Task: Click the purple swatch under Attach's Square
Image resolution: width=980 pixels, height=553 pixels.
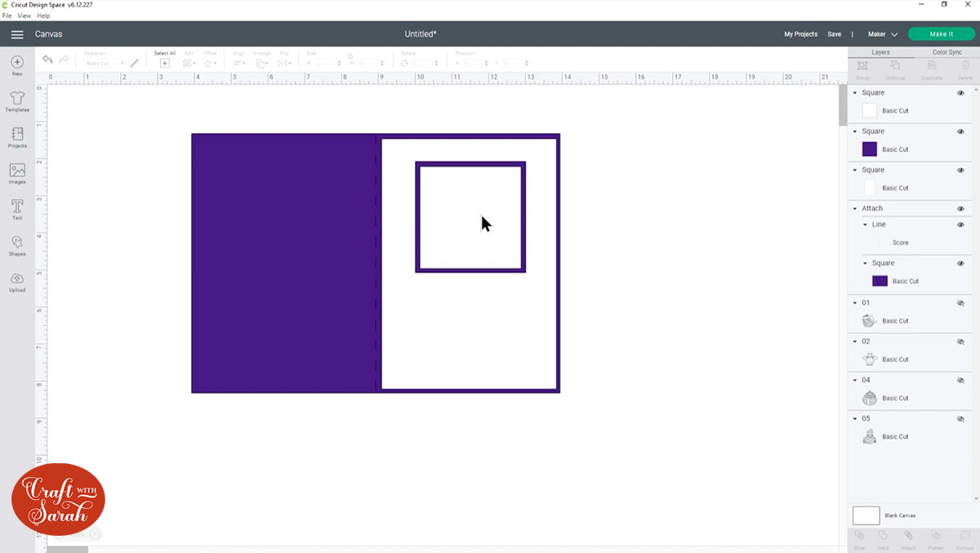Action: [880, 281]
